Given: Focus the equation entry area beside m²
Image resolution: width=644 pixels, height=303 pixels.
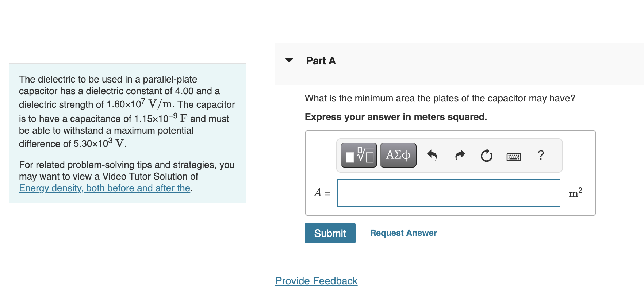Looking at the screenshot, I should tap(448, 193).
